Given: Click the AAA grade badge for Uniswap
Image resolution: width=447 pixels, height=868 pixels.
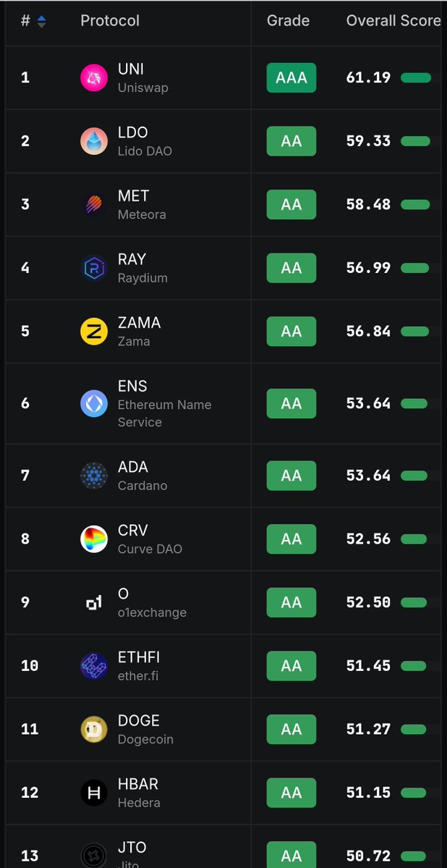Looking at the screenshot, I should pos(291,77).
